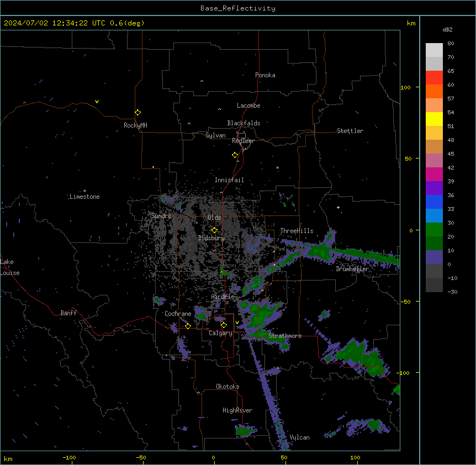Click the dark green 10-20 dBZ swatch

(x=434, y=244)
